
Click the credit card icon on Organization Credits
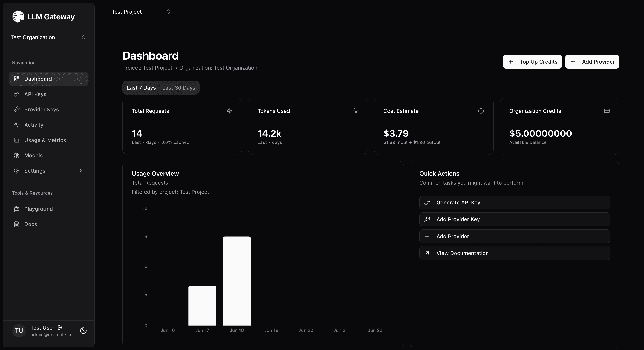607,111
